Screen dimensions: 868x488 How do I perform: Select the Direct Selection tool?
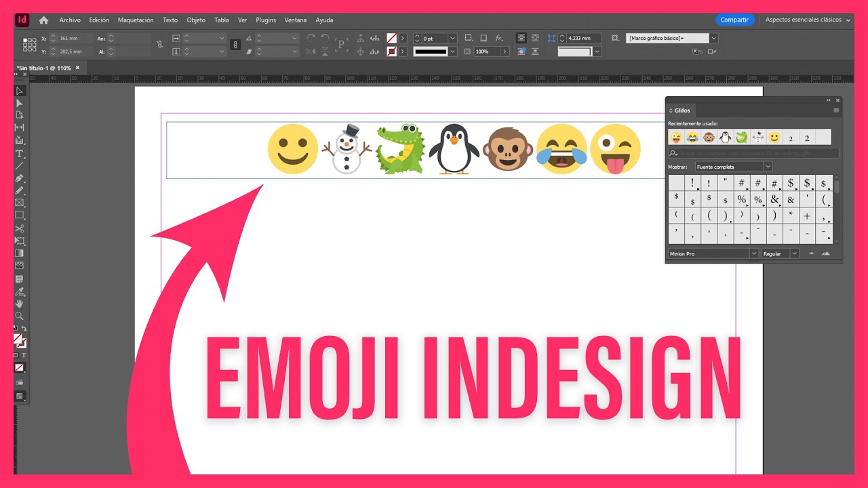[20, 103]
